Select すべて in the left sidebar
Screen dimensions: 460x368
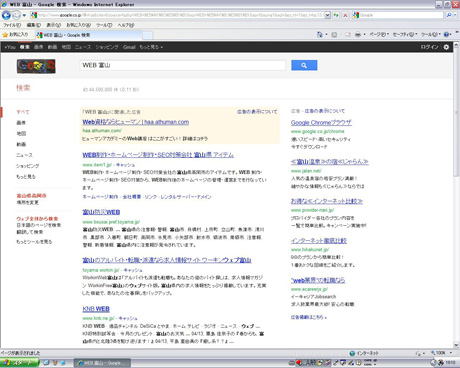coord(23,112)
